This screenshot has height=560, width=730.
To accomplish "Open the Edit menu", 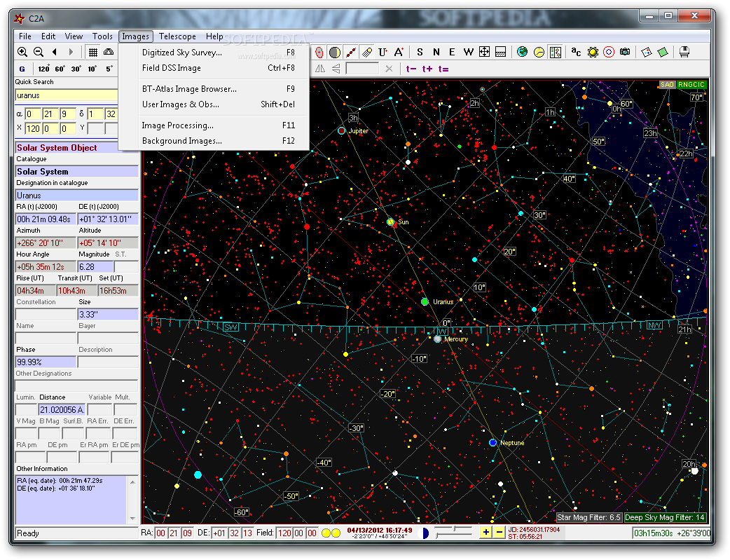I will pos(48,36).
